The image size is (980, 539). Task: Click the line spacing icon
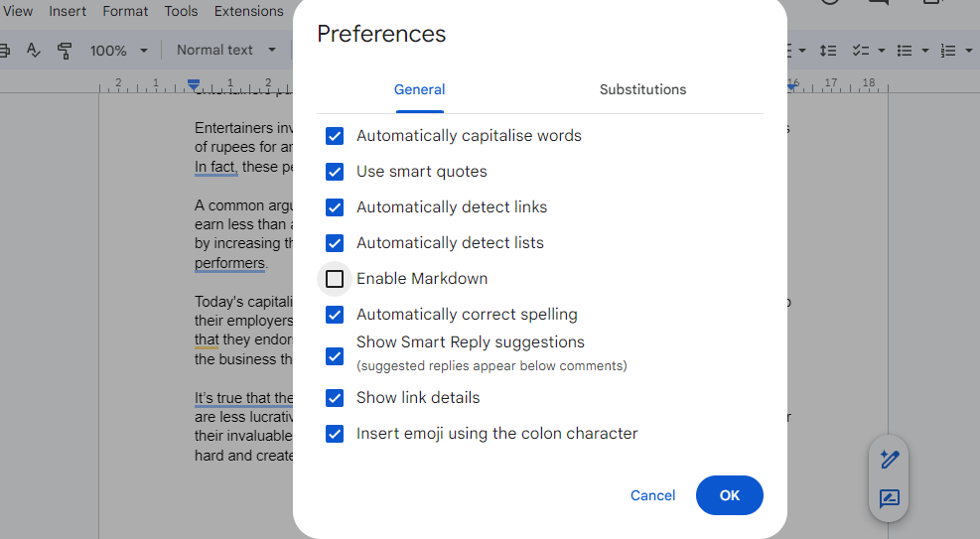829,50
